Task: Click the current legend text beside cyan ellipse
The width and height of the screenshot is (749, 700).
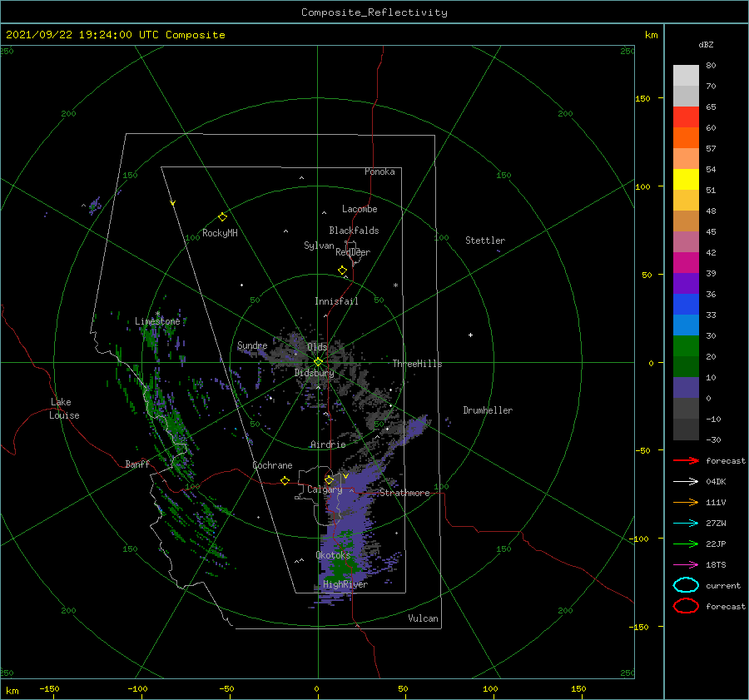Action: 723,585
